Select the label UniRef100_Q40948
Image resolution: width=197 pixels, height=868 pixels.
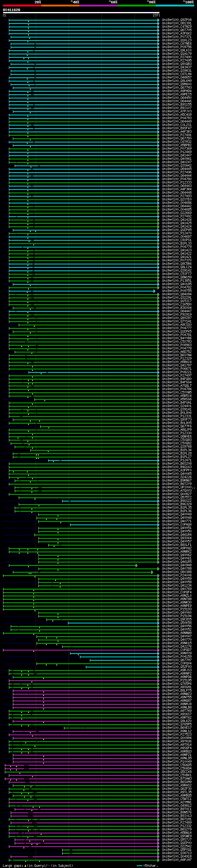coord(177,565)
